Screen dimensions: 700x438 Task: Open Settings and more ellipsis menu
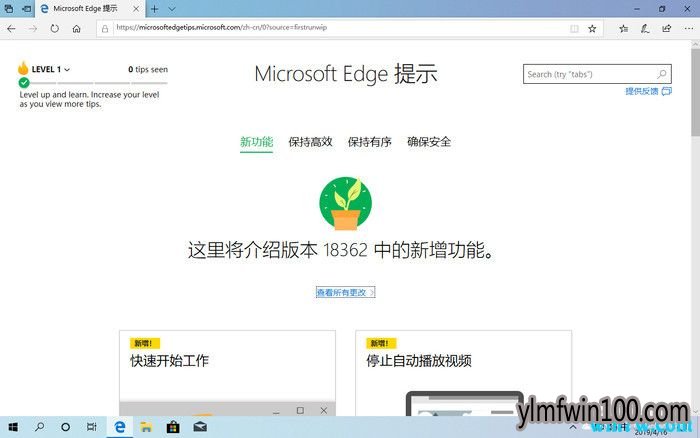[x=689, y=29]
